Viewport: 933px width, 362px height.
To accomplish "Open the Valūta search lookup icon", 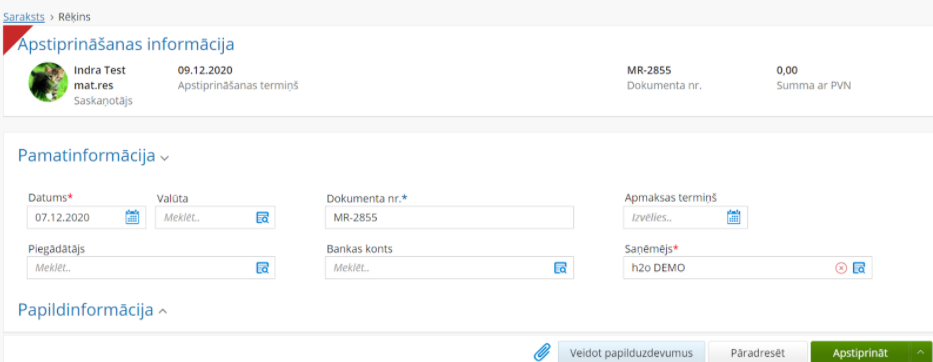I will pyautogui.click(x=262, y=217).
